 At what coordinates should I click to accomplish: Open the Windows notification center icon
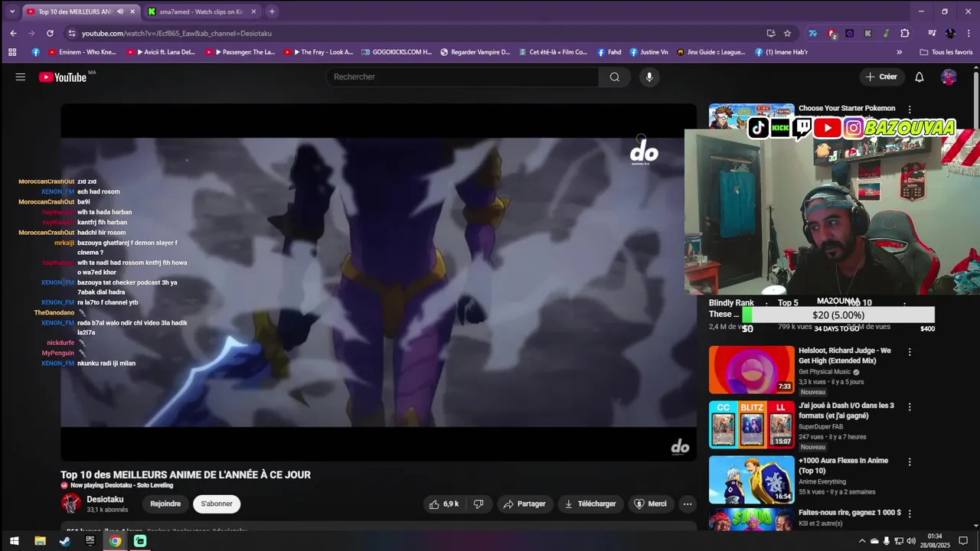pos(964,541)
